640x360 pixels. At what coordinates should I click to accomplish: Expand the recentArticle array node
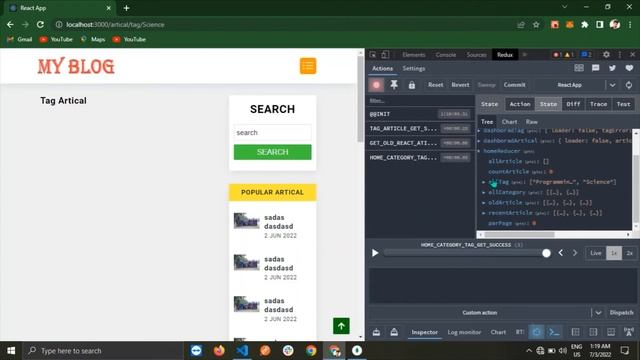pyautogui.click(x=484, y=213)
